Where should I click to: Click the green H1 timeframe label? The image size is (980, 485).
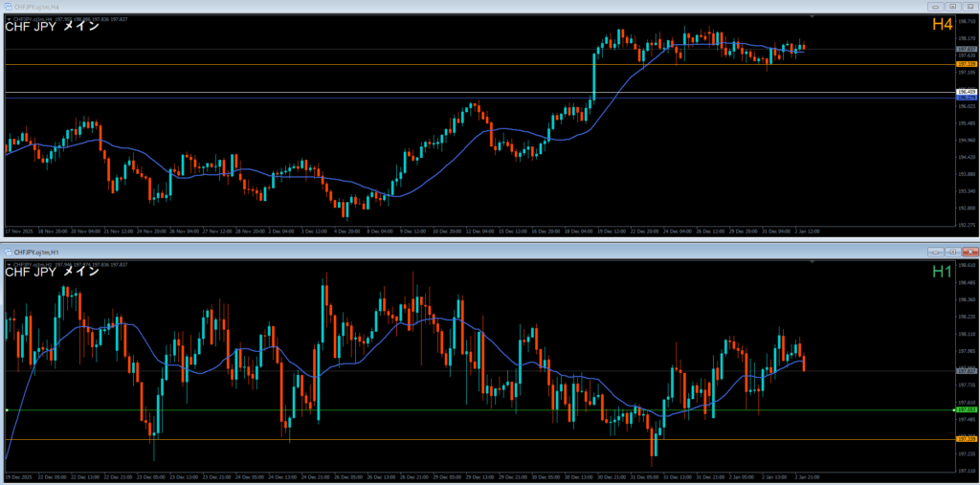click(x=943, y=272)
